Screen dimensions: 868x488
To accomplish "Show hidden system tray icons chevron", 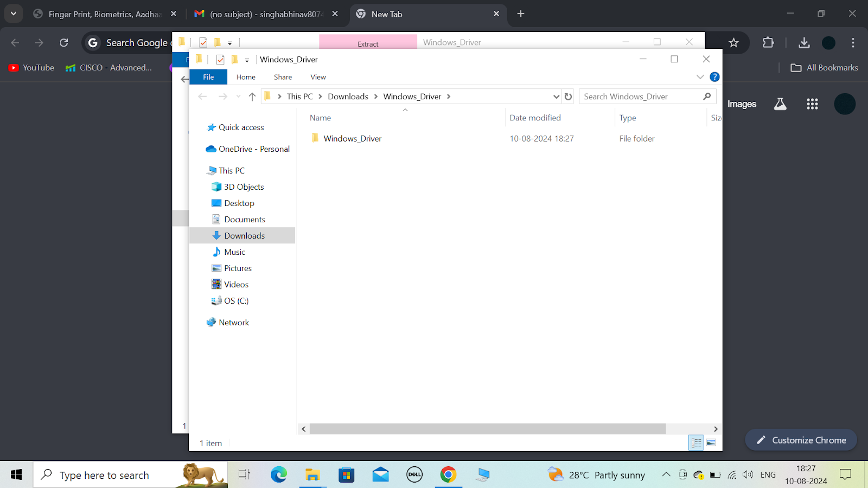I will pos(666,475).
